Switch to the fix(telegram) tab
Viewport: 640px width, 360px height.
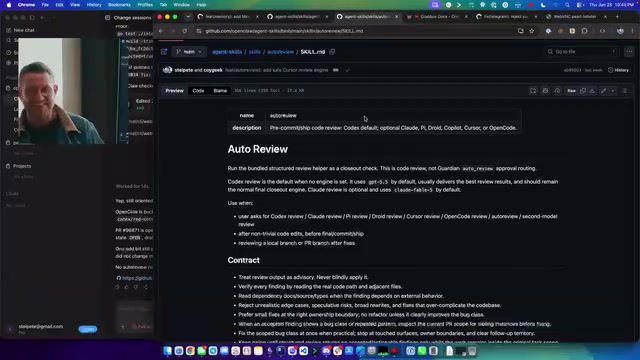pyautogui.click(x=506, y=17)
